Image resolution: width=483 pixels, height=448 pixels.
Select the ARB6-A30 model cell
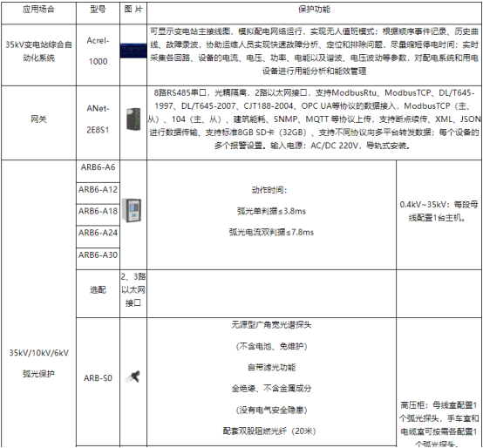[98, 259]
